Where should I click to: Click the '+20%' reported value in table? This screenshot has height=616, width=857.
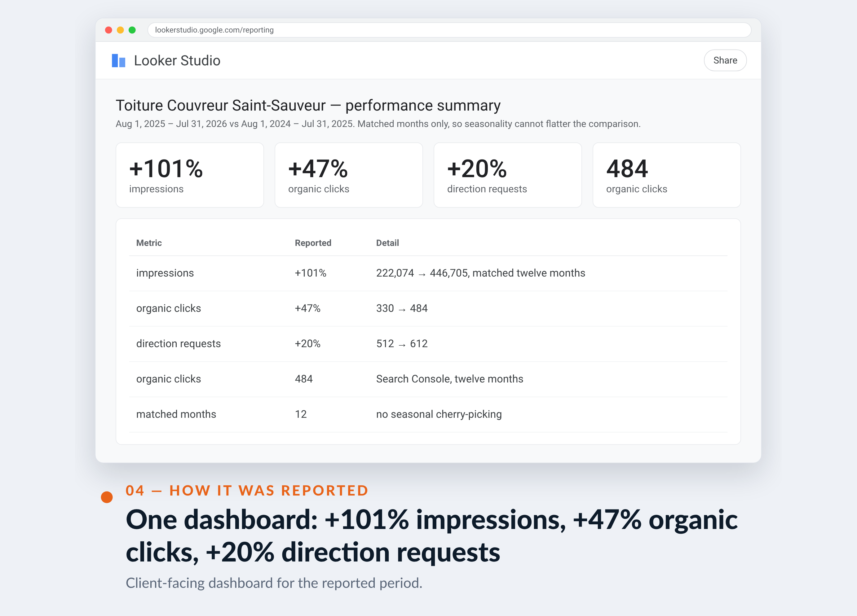(307, 344)
